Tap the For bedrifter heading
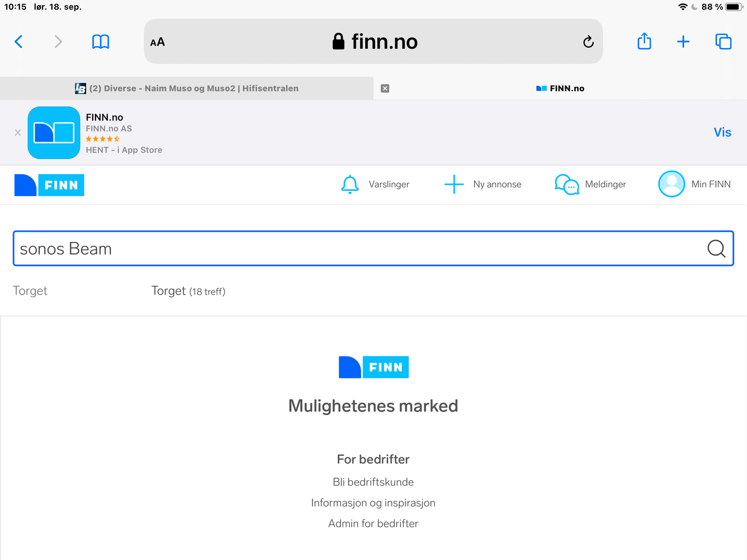 coord(374,459)
